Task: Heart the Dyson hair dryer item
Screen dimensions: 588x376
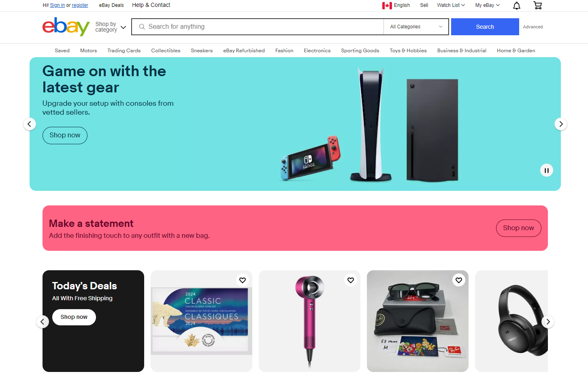Action: tap(351, 280)
